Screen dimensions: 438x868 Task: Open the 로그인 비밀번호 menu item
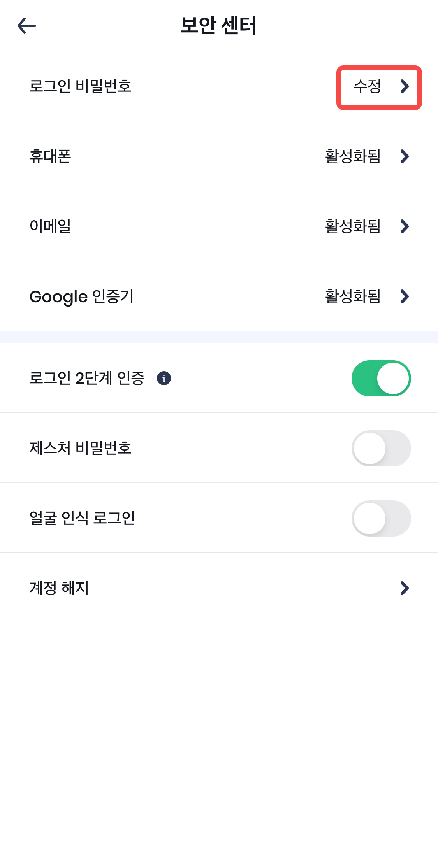pos(81,86)
